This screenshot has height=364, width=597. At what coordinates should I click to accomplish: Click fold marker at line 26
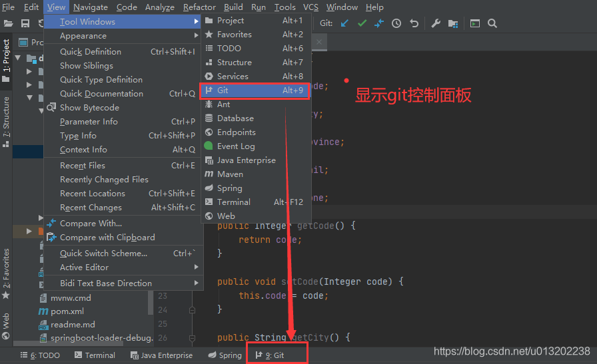coord(193,338)
